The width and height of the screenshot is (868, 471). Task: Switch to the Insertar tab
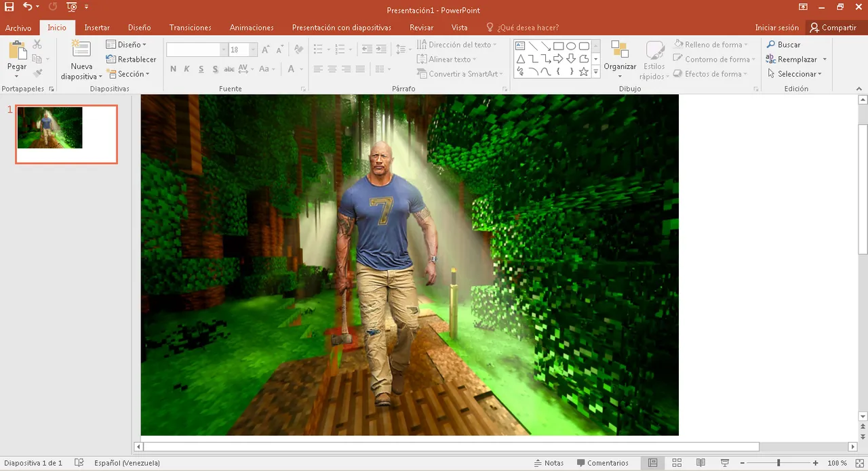97,28
